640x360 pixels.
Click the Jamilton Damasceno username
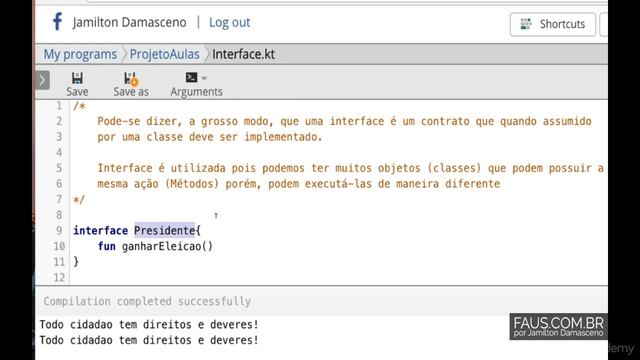point(129,22)
